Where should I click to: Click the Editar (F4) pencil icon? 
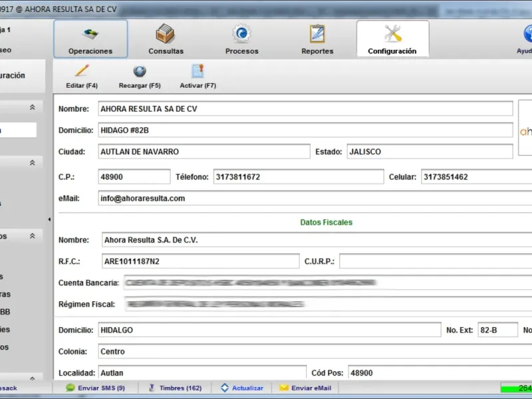[82, 71]
